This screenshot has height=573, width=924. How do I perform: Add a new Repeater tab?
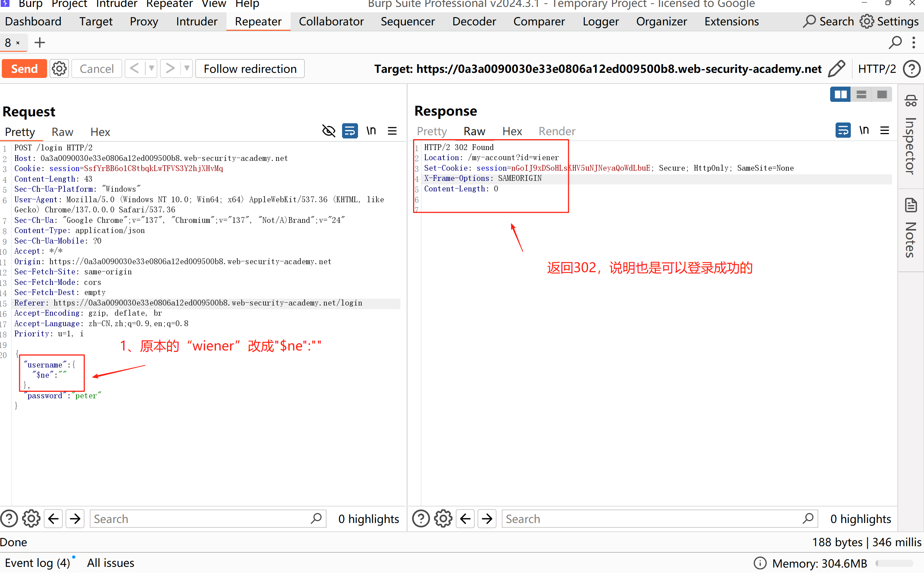39,42
